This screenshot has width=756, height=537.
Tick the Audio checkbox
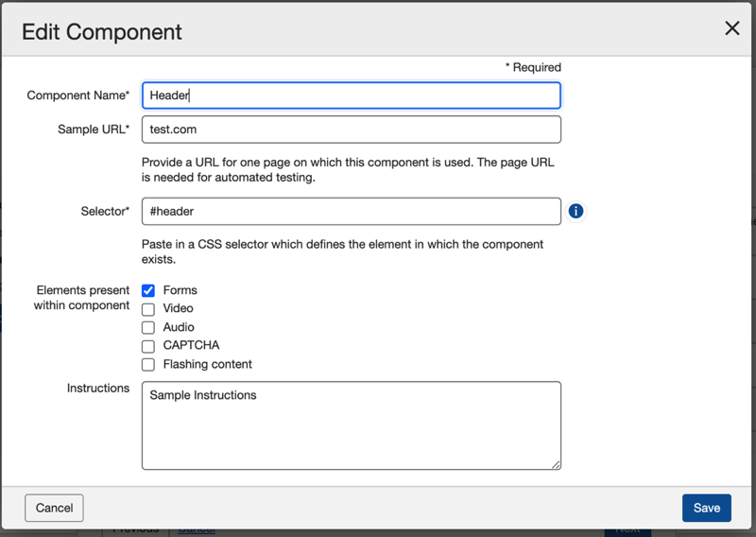tap(148, 327)
